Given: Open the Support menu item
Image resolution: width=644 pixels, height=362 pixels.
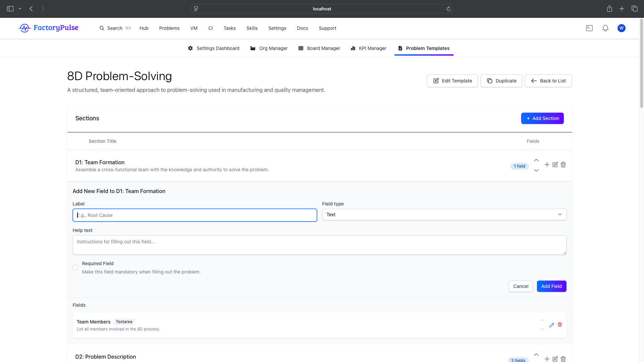Looking at the screenshot, I should pyautogui.click(x=327, y=28).
